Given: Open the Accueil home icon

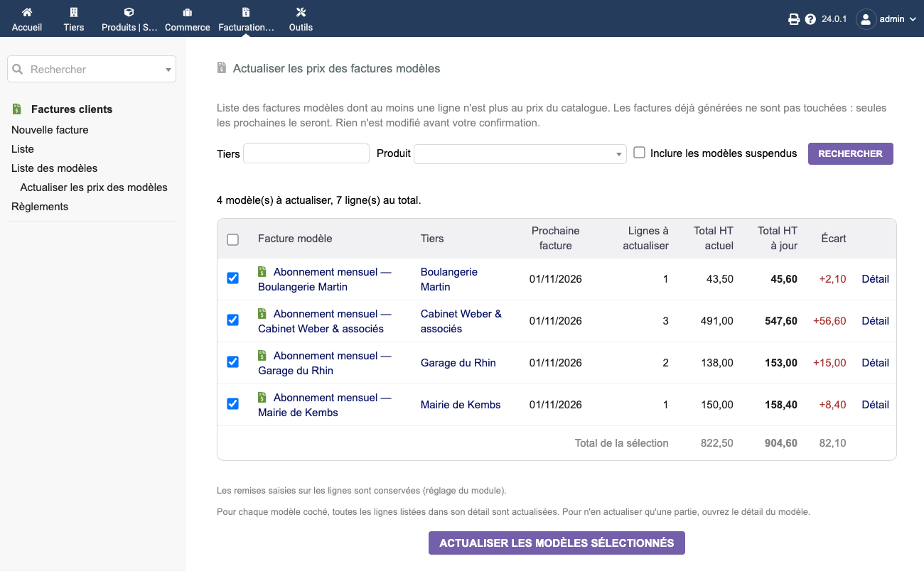Looking at the screenshot, I should pos(27,12).
